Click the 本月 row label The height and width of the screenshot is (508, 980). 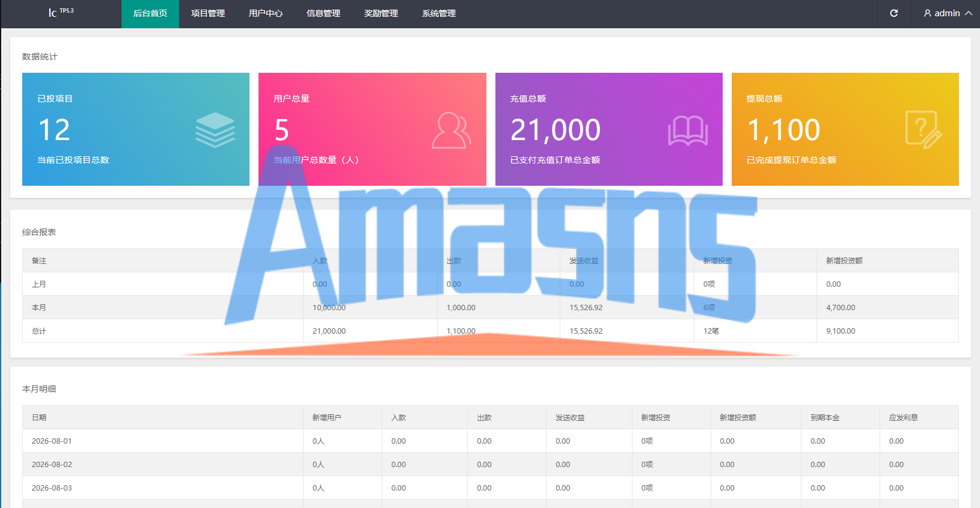(39, 308)
